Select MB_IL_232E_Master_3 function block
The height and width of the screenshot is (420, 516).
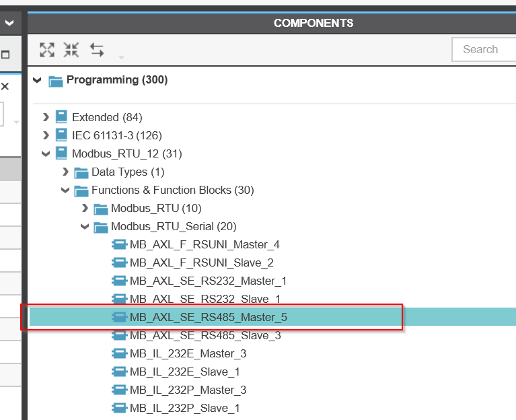point(188,353)
